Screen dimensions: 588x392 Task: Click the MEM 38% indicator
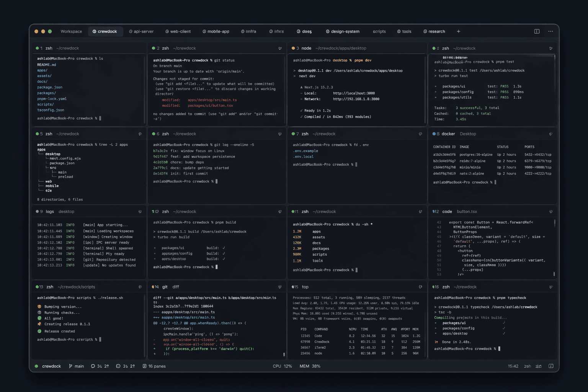310,366
